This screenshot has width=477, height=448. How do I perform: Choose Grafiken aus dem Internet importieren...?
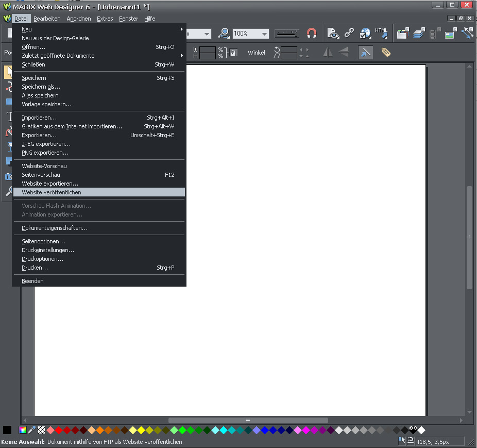point(99,126)
